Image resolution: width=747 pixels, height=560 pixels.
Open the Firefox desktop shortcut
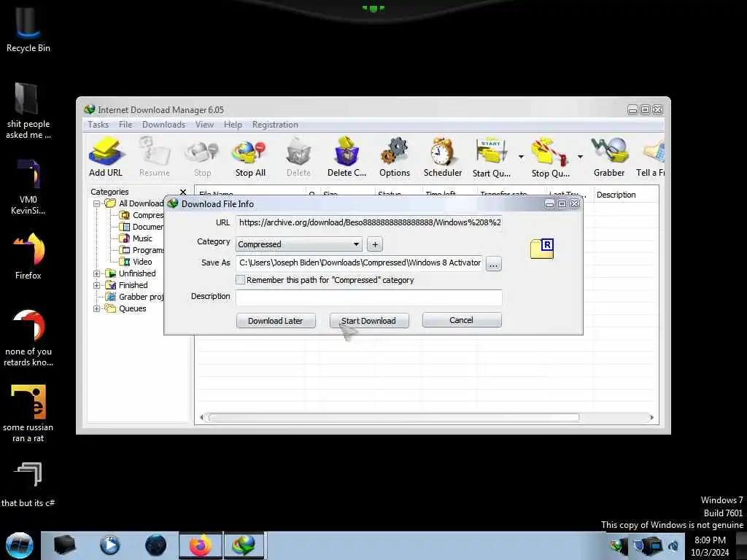pyautogui.click(x=28, y=256)
